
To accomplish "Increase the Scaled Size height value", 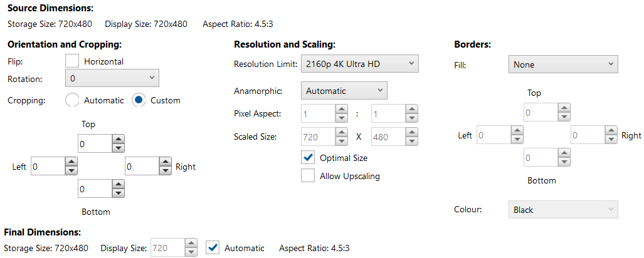I will 411,132.
